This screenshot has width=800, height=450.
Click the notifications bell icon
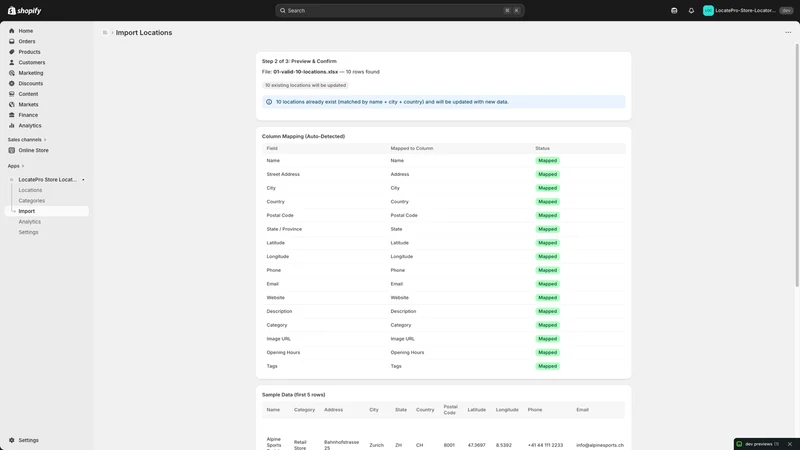tap(691, 11)
